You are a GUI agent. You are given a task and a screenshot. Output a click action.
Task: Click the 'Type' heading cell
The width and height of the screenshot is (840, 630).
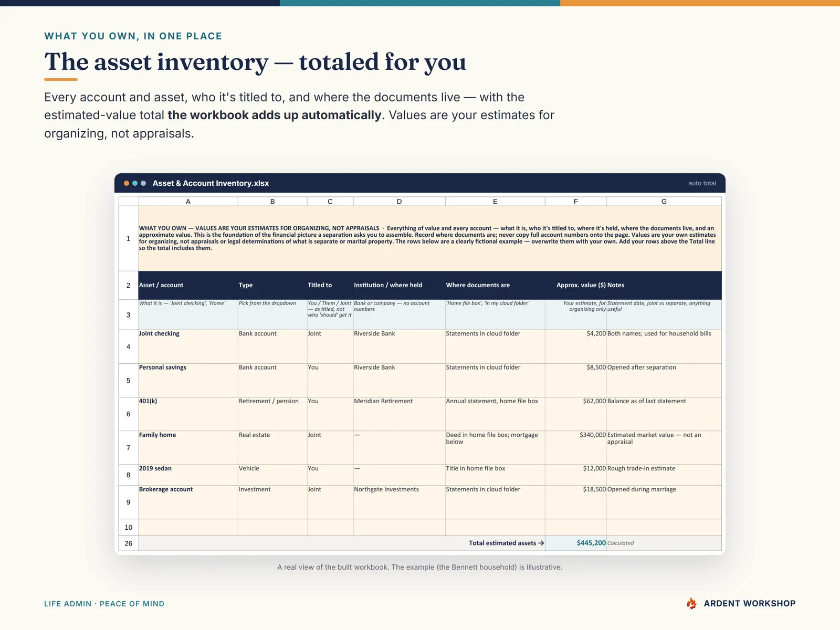coord(272,286)
